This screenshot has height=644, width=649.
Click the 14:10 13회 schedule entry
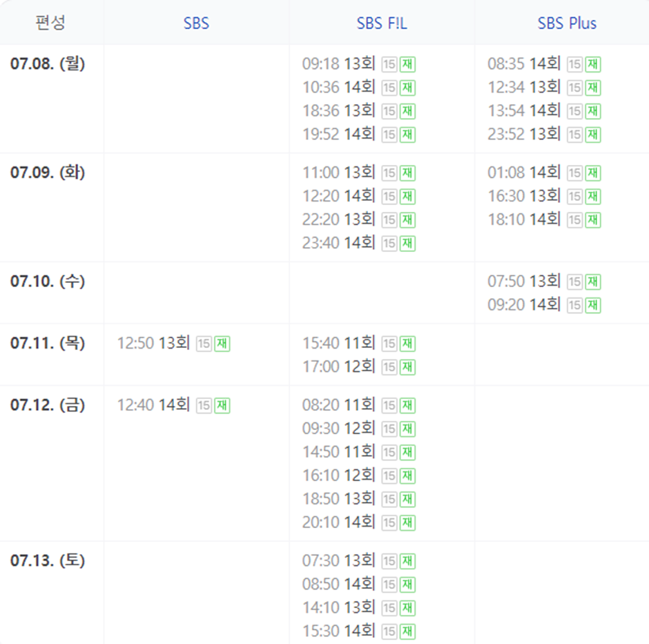coord(338,608)
